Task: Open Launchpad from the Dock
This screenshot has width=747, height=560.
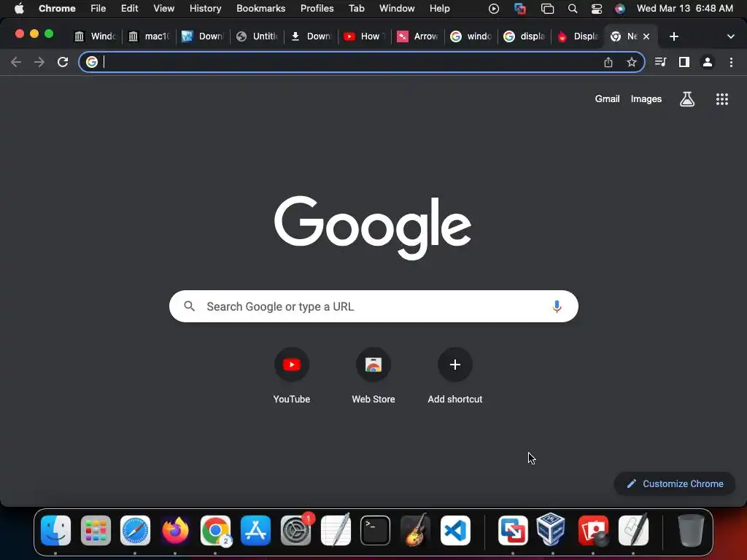Action: pos(96,531)
